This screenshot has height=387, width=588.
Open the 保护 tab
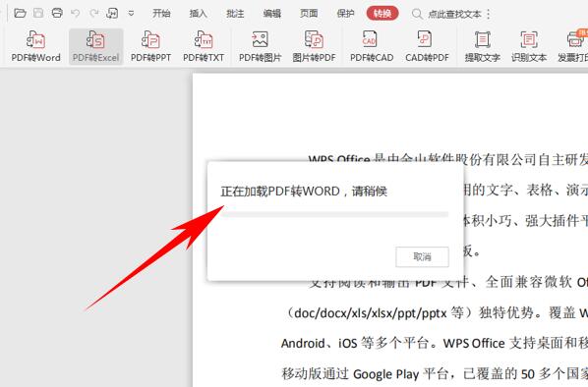point(345,14)
